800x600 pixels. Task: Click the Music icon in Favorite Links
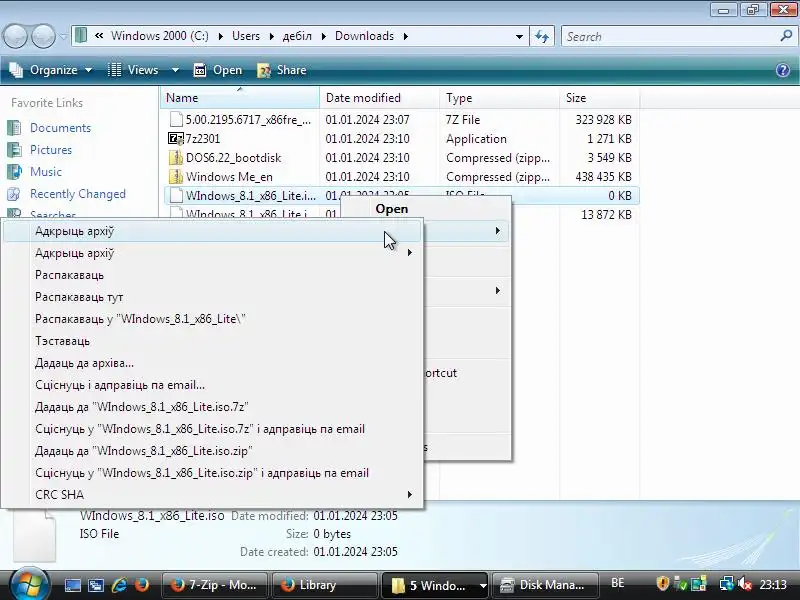(x=14, y=171)
